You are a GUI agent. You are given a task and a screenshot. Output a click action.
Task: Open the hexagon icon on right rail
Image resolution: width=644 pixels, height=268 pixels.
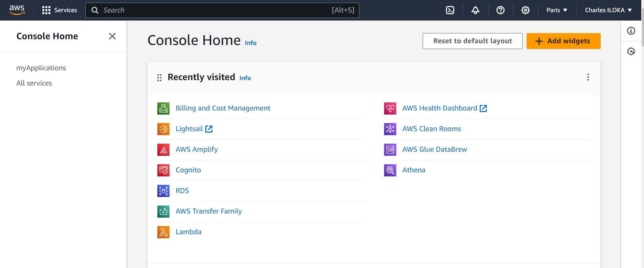point(631,52)
